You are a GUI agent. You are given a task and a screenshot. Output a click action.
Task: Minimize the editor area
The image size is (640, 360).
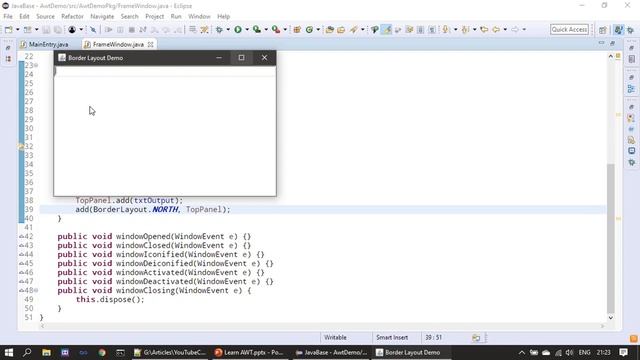(x=601, y=43)
